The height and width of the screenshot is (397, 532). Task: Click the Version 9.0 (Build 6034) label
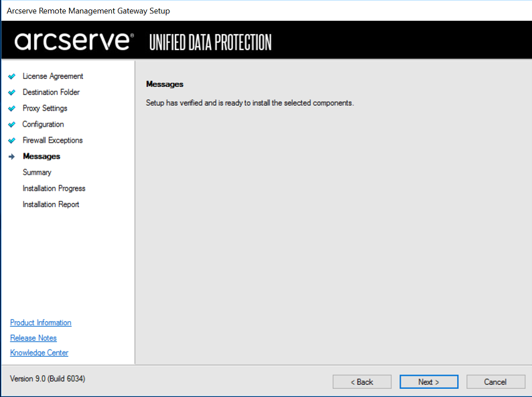[x=48, y=379]
